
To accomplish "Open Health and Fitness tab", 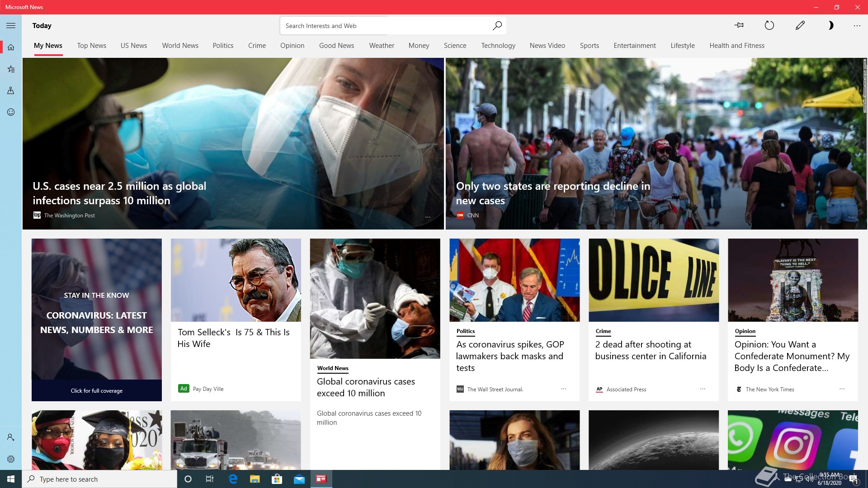I will pos(737,46).
